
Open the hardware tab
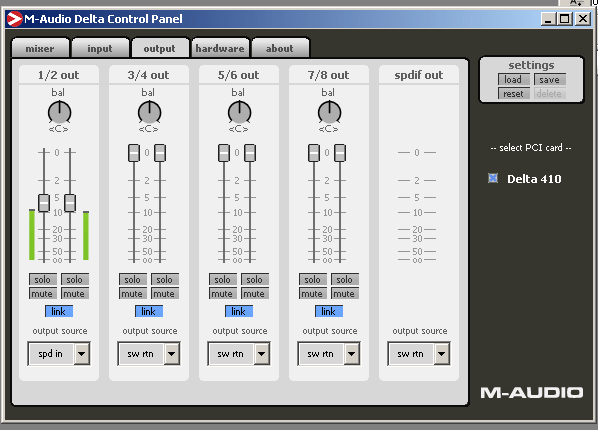220,48
